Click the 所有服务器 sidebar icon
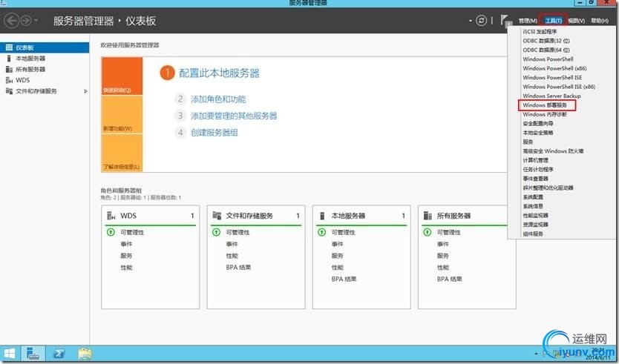Image resolution: width=619 pixels, height=364 pixels. point(9,70)
